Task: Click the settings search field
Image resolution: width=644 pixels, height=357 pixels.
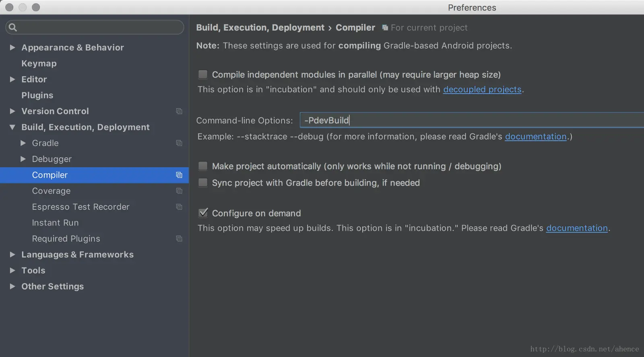Action: click(x=95, y=27)
